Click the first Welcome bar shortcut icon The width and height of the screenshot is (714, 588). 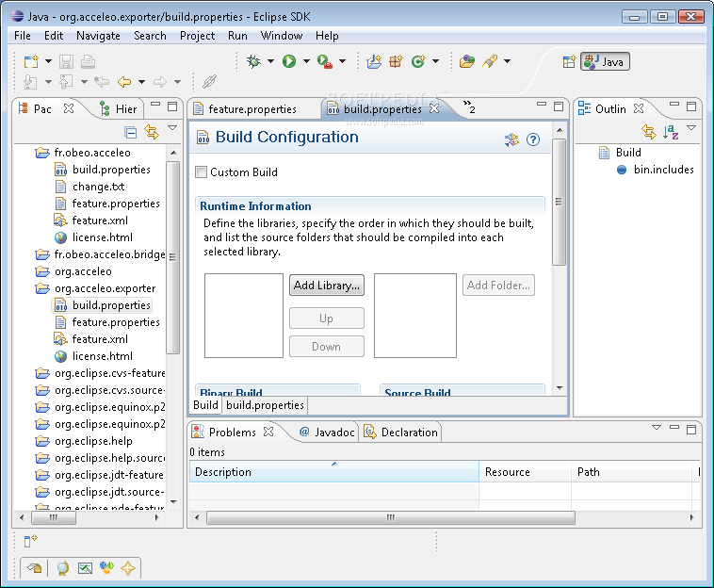click(x=35, y=568)
